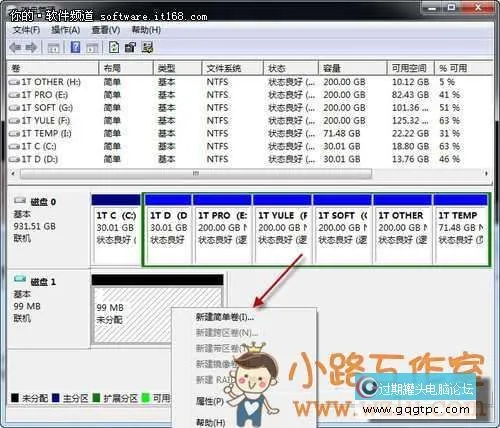
Task: Select the 1T YULE (F:) volume name
Action: [46, 121]
